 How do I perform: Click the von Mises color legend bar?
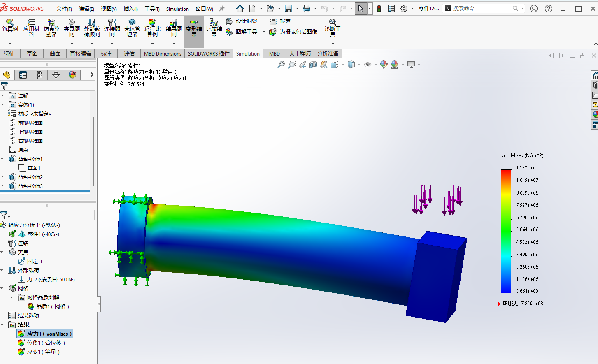pyautogui.click(x=506, y=231)
